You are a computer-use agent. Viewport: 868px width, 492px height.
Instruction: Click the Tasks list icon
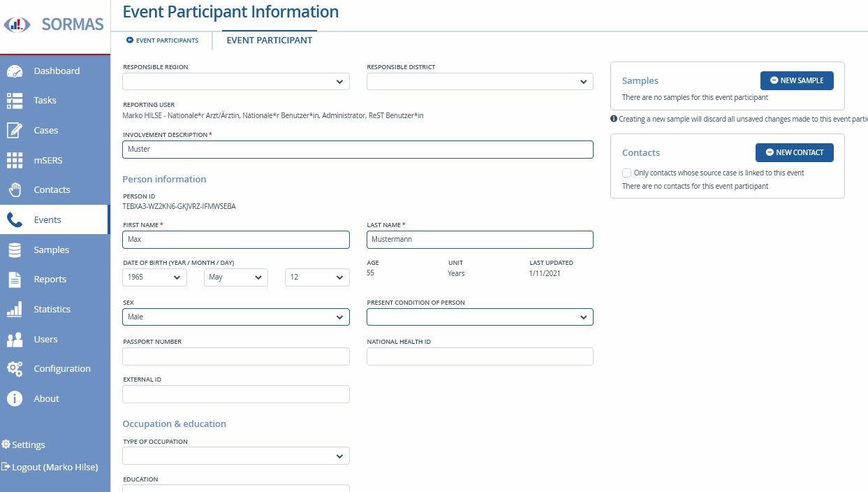tap(15, 101)
